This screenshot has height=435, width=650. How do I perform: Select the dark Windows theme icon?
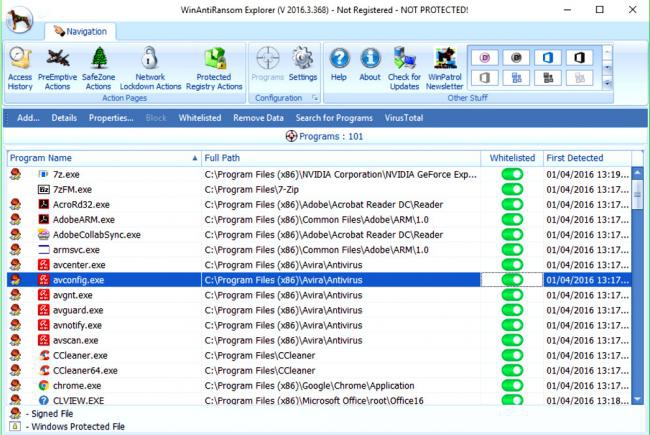click(x=548, y=78)
